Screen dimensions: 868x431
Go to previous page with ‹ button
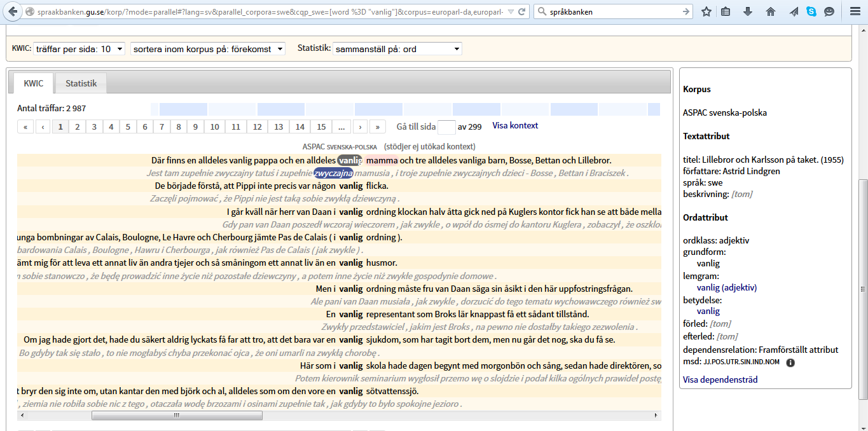(x=43, y=127)
